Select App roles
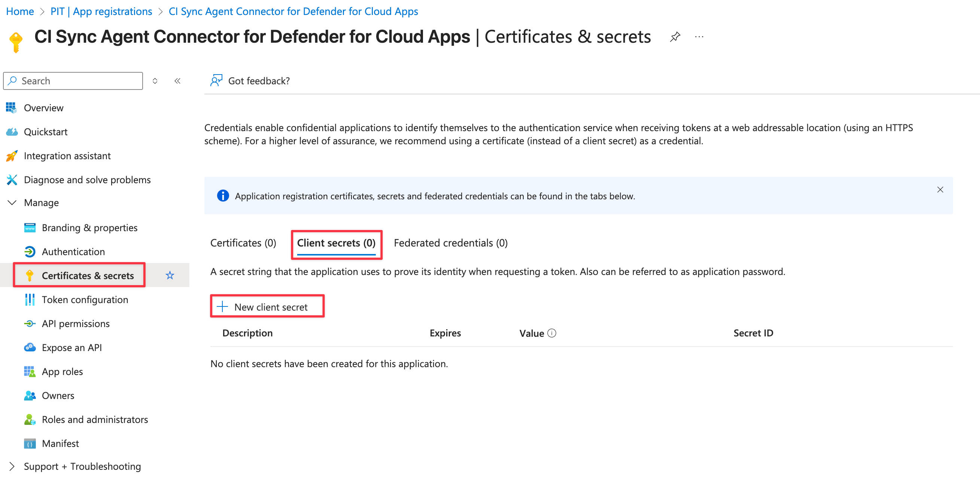980x496 pixels. [63, 372]
